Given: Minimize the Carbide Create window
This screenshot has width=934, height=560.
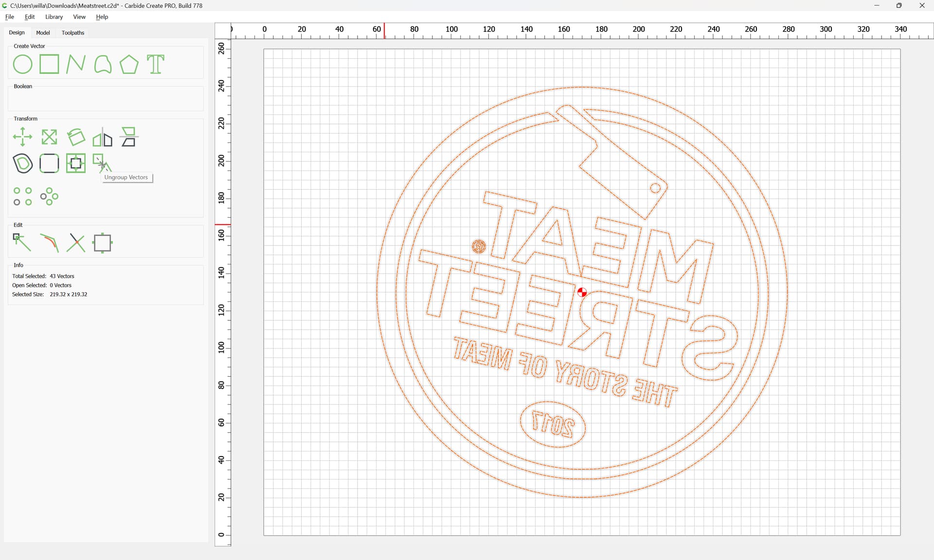Looking at the screenshot, I should tap(877, 5).
